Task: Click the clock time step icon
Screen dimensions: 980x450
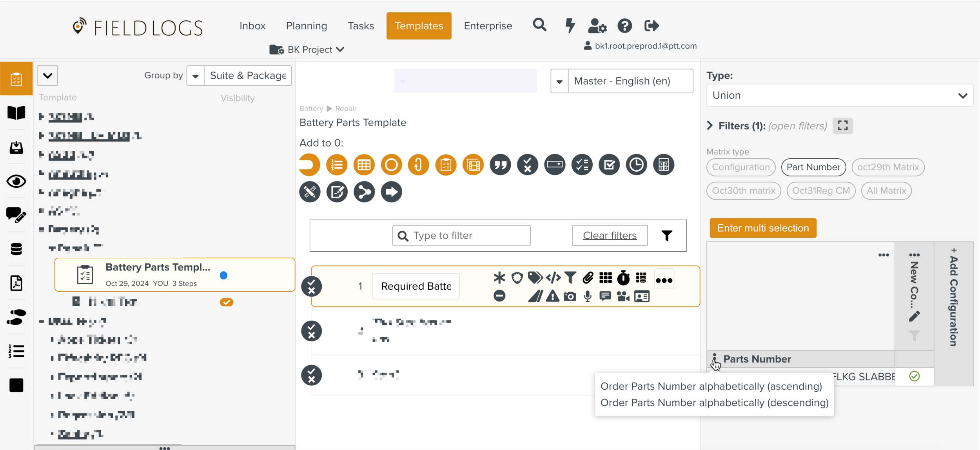Action: pos(636,165)
